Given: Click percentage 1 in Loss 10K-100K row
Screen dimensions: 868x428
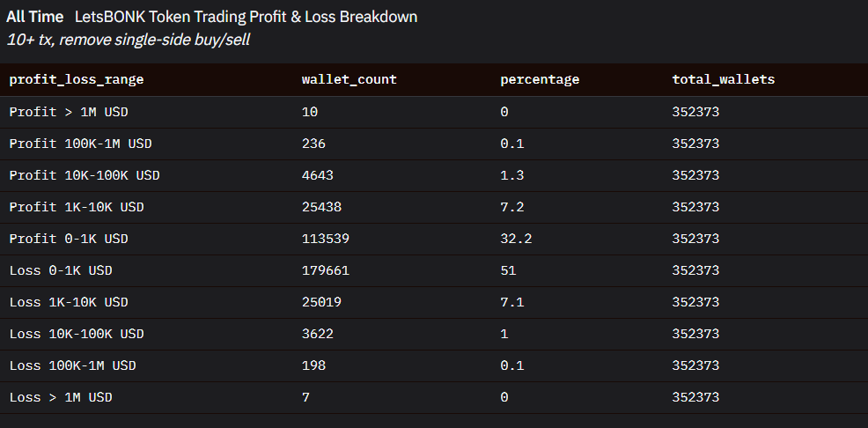Looking at the screenshot, I should coord(504,334).
